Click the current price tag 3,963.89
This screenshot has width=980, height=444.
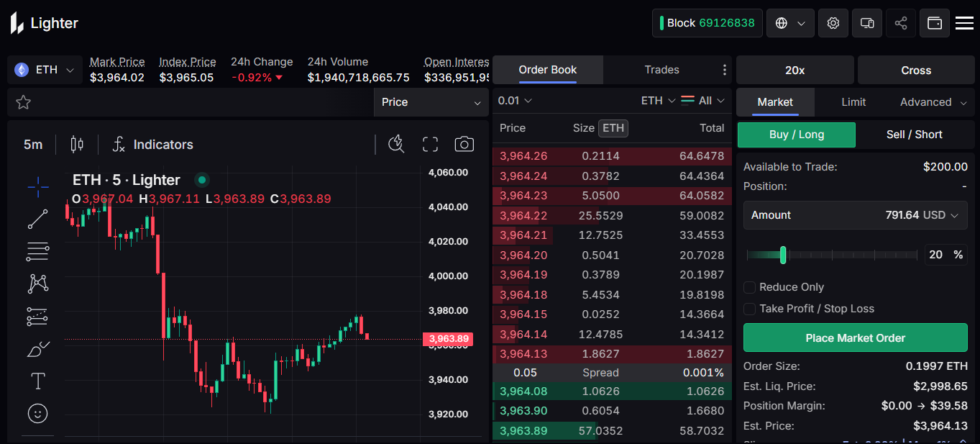click(447, 338)
